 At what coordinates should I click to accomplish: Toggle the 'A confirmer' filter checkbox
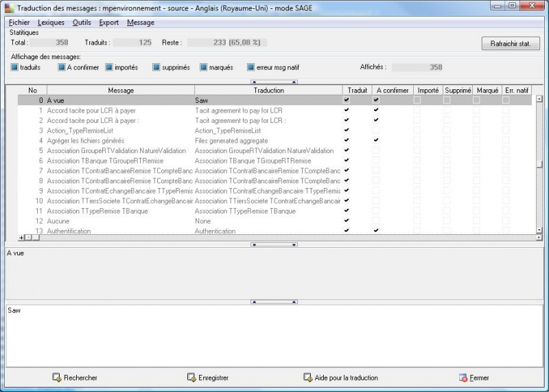[x=62, y=67]
